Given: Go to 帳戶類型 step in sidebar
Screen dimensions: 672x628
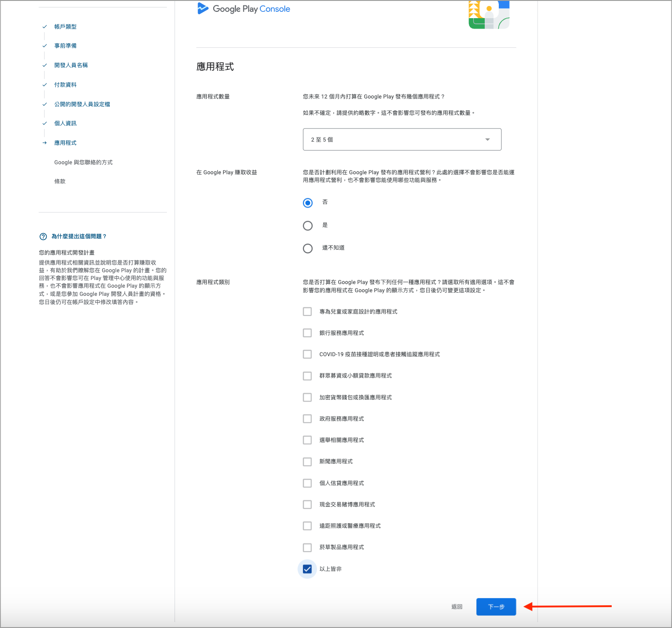Looking at the screenshot, I should click(x=65, y=27).
